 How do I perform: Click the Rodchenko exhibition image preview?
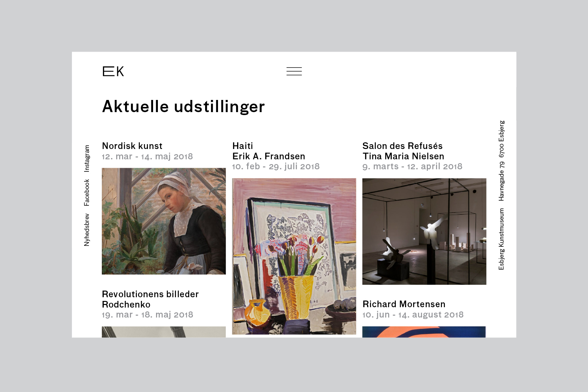[164, 332]
